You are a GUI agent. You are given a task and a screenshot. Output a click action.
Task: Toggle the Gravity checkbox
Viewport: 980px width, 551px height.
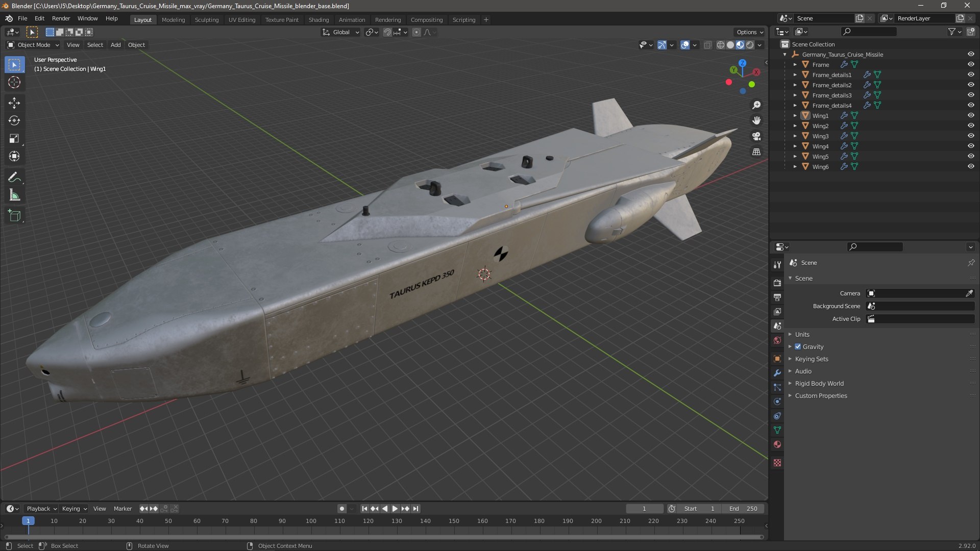pyautogui.click(x=798, y=346)
